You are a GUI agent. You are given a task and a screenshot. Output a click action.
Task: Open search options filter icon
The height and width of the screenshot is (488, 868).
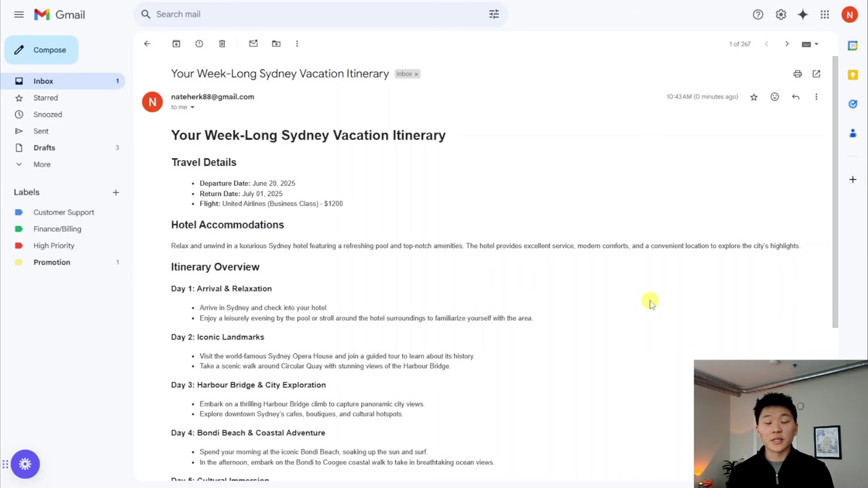494,14
